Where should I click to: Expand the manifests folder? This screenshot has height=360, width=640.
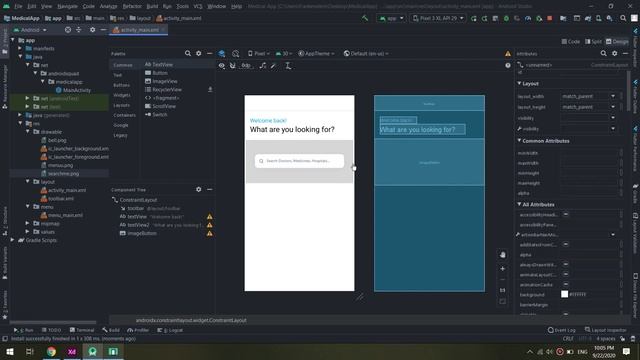tap(20, 48)
